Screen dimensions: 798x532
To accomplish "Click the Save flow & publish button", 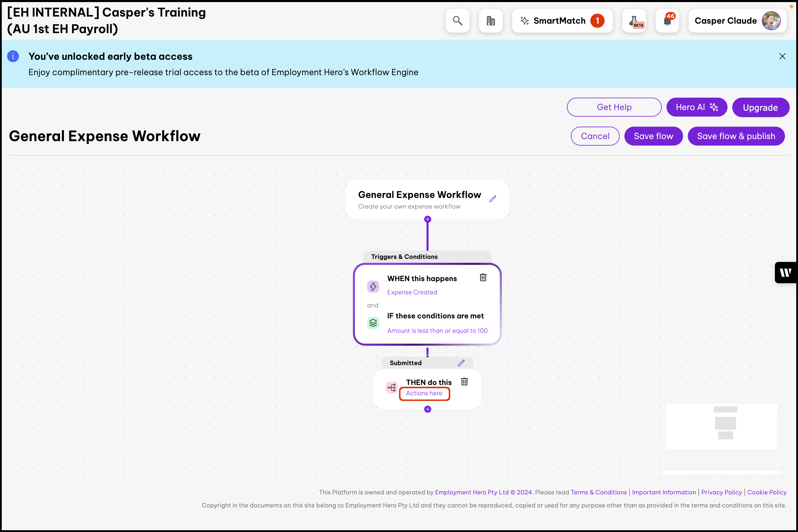I will pos(736,136).
